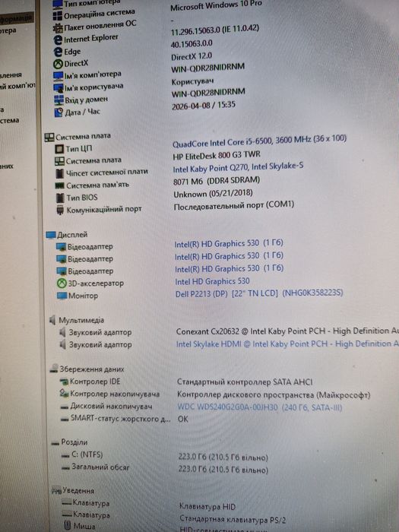Click the Системна пам'ять RAM icon
This screenshot has height=532, width=399.
(x=60, y=185)
